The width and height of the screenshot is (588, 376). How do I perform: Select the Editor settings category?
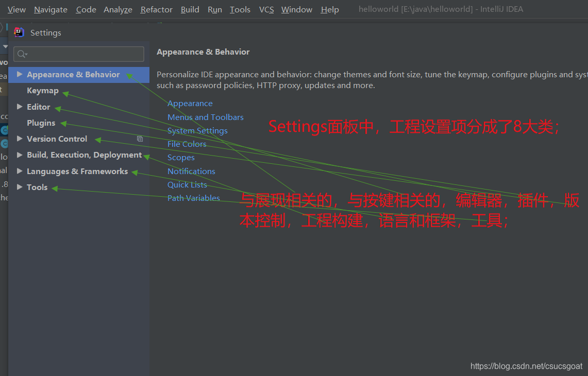38,107
